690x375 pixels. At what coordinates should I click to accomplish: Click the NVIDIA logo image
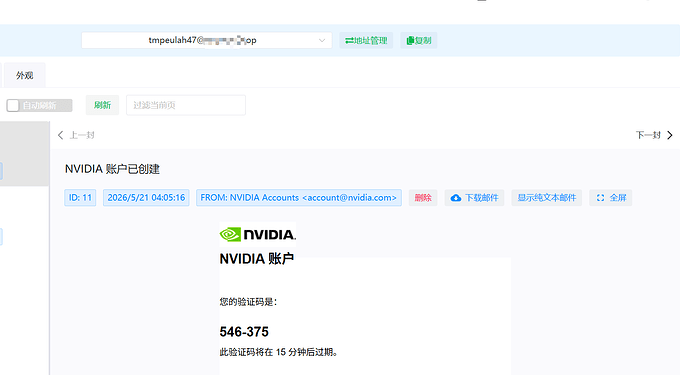tap(257, 234)
